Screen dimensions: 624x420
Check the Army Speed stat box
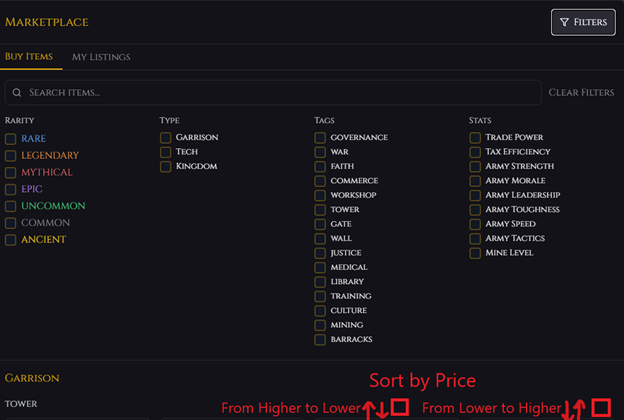point(475,225)
